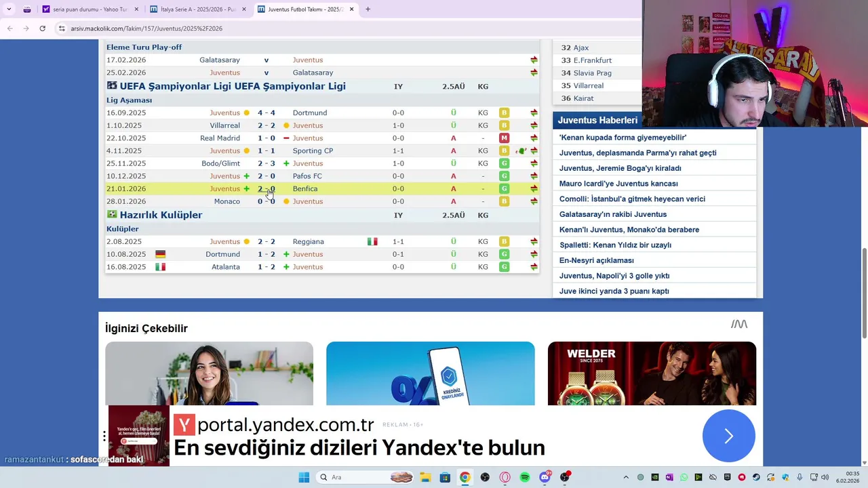Screen dimensions: 868x488
Task: Click yellow B badge in Reggiana friendly row
Action: coord(504,241)
